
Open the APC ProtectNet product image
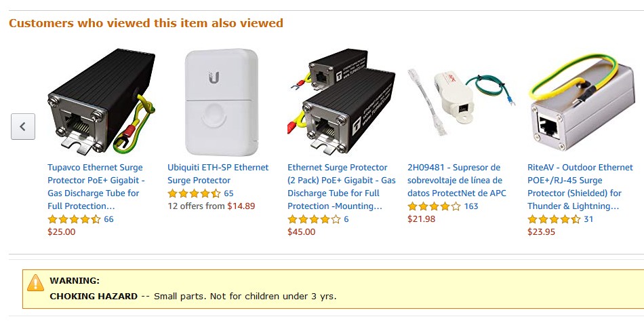(x=461, y=102)
